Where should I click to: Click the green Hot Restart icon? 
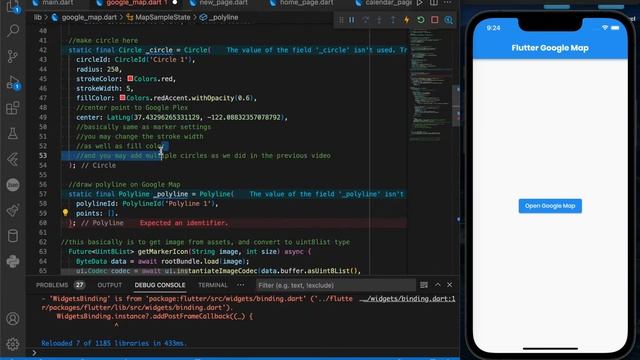click(420, 20)
